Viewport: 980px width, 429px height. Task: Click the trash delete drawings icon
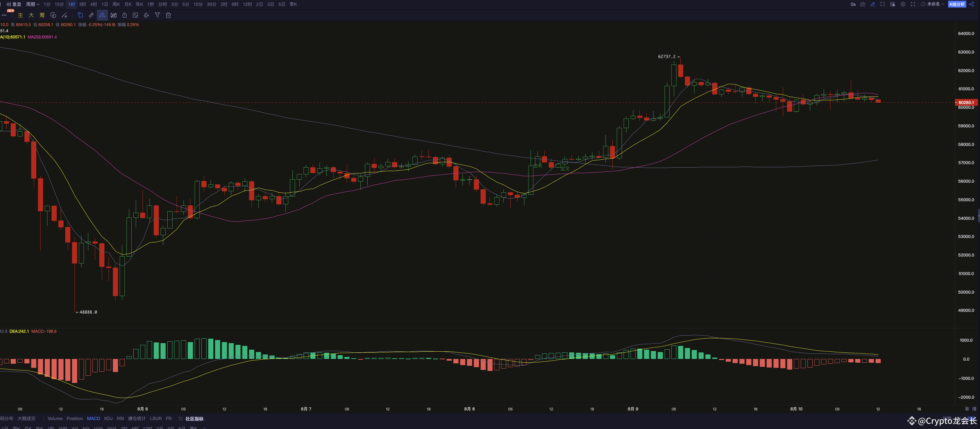pyautogui.click(x=168, y=15)
